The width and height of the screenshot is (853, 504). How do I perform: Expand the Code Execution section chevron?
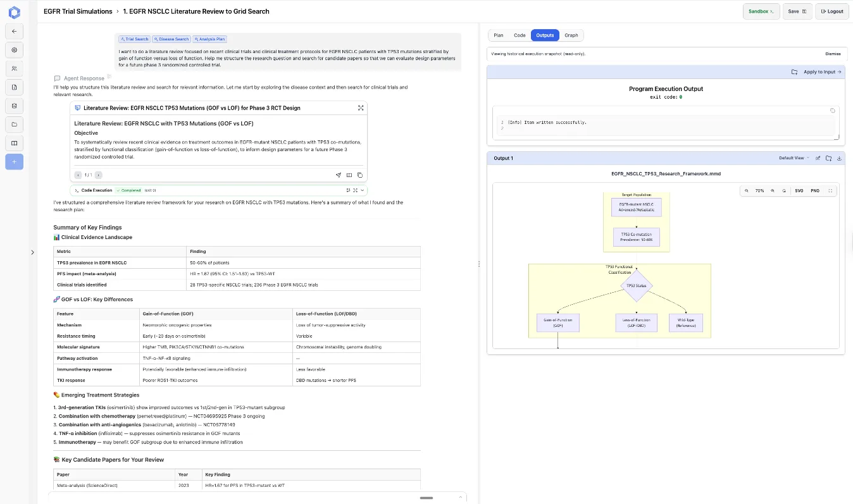363,190
